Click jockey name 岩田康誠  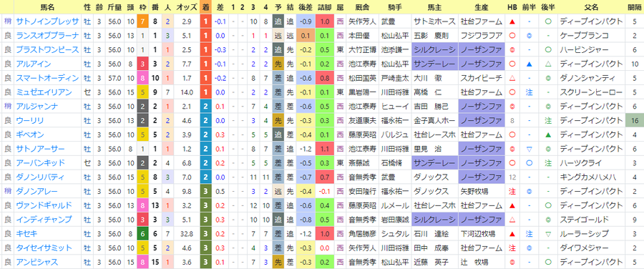pos(395,220)
